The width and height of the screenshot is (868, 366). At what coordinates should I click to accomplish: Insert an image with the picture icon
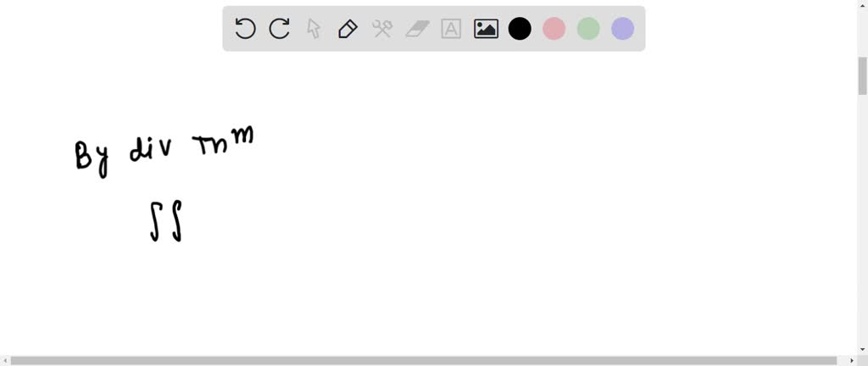[486, 29]
